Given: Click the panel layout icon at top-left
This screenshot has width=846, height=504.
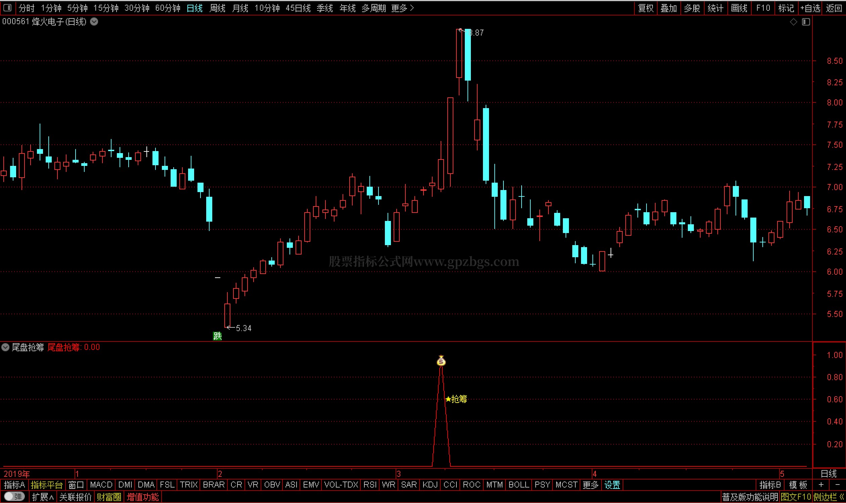Looking at the screenshot, I should pyautogui.click(x=7, y=7).
